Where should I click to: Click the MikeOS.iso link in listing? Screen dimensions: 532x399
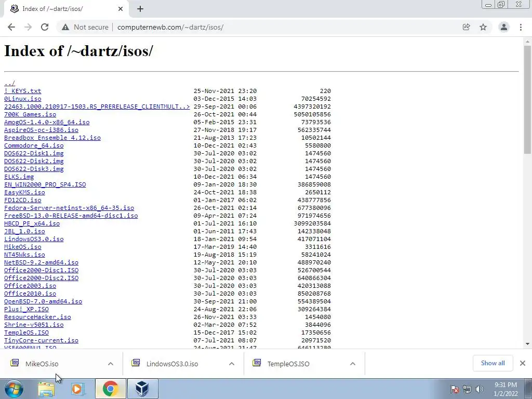coord(23,247)
